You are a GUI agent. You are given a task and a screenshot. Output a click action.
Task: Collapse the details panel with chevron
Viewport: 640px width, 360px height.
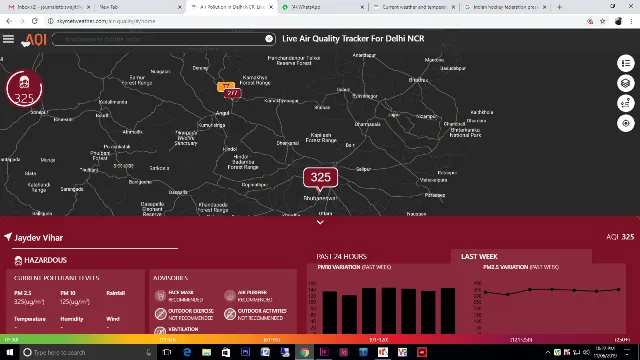(320, 222)
